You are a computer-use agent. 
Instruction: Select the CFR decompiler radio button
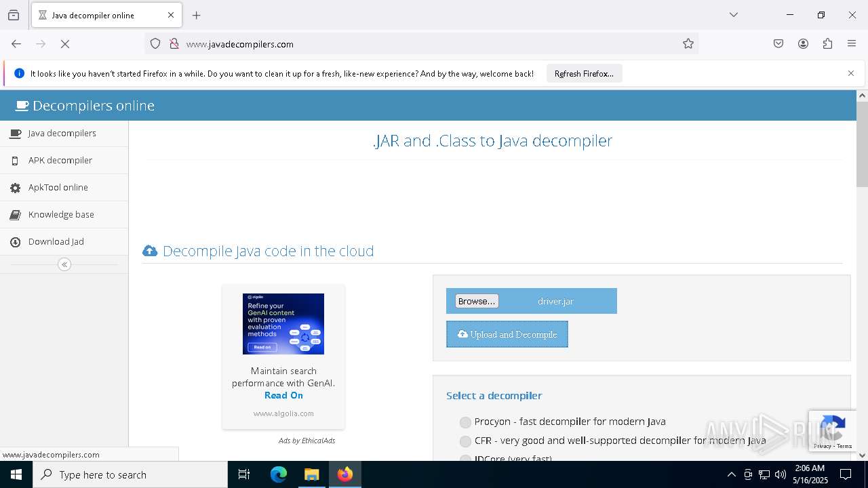pyautogui.click(x=465, y=441)
